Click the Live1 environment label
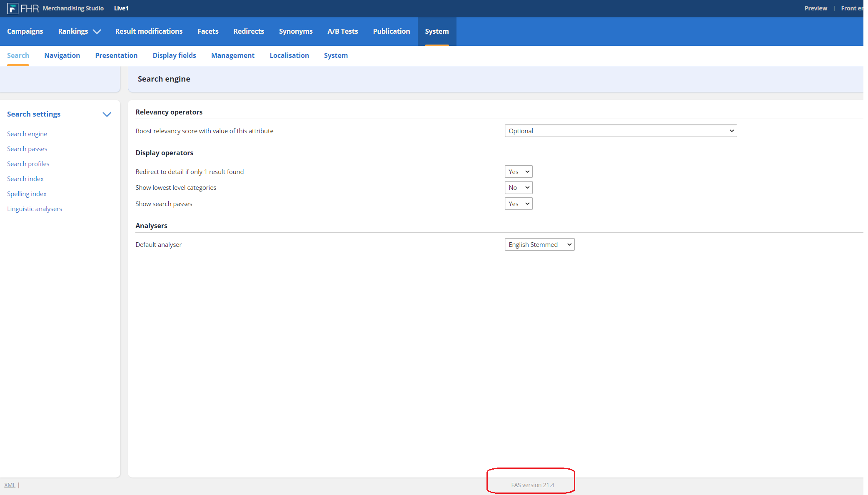The height and width of the screenshot is (495, 868). pos(121,8)
